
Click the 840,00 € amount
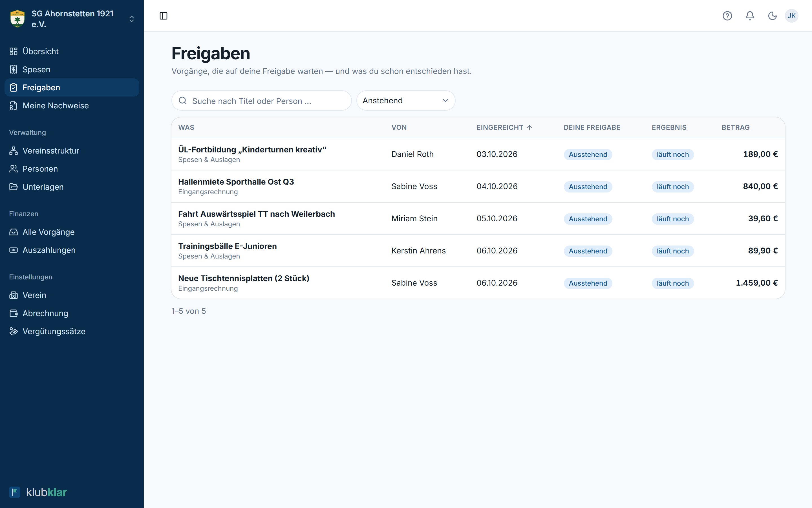coord(760,187)
